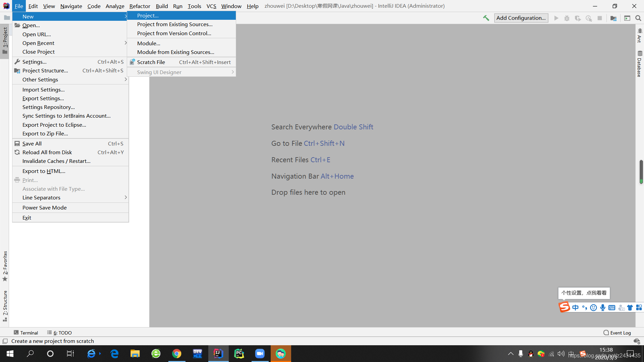Open Chrome from the taskbar

(177, 354)
